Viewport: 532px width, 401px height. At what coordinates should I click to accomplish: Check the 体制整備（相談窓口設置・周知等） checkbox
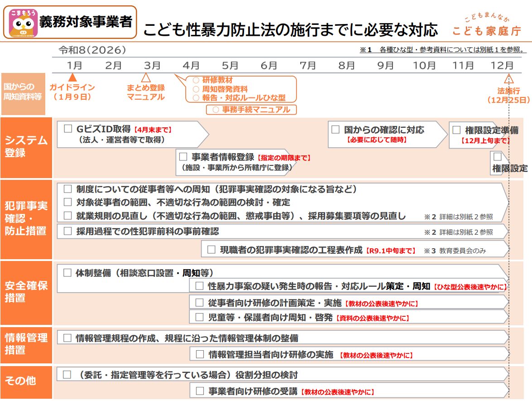tap(67, 273)
